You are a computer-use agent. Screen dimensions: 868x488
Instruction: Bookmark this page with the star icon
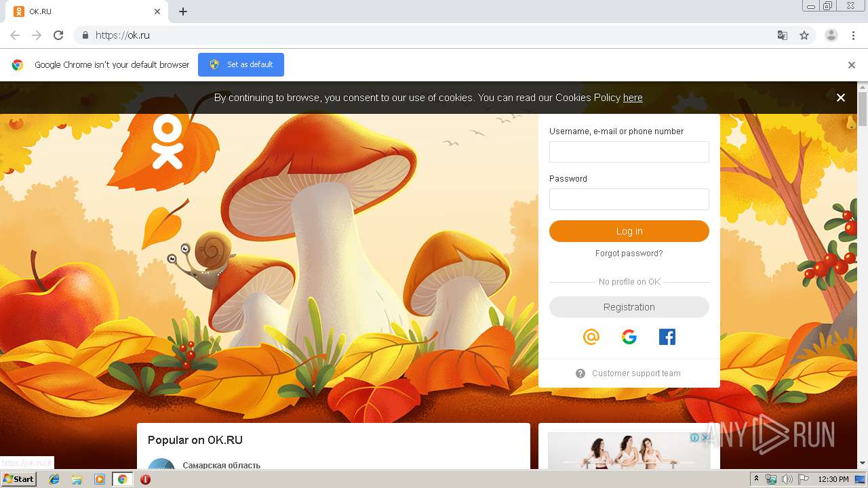[x=804, y=35]
